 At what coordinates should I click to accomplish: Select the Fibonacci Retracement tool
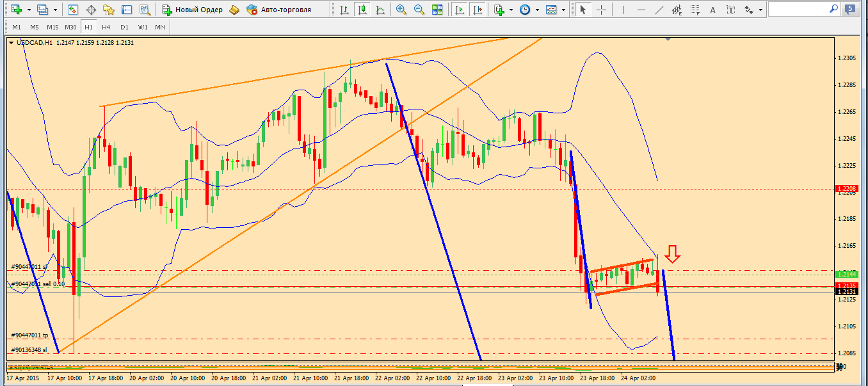(696, 10)
